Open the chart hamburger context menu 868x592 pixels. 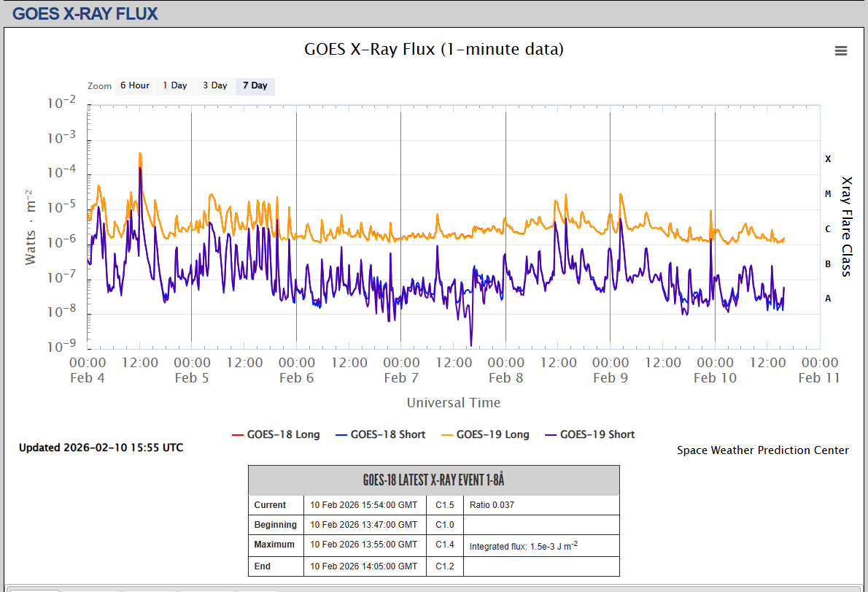pos(840,50)
